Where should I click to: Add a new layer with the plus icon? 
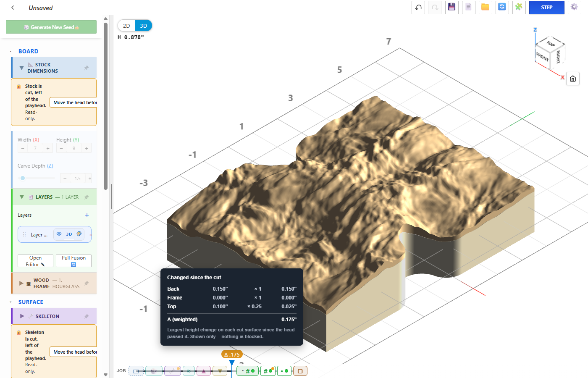coord(87,215)
